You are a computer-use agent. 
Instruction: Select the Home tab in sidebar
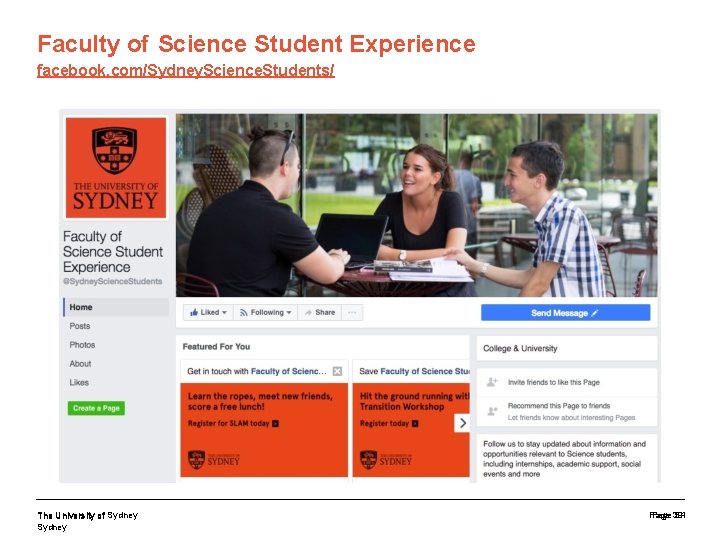click(x=82, y=307)
